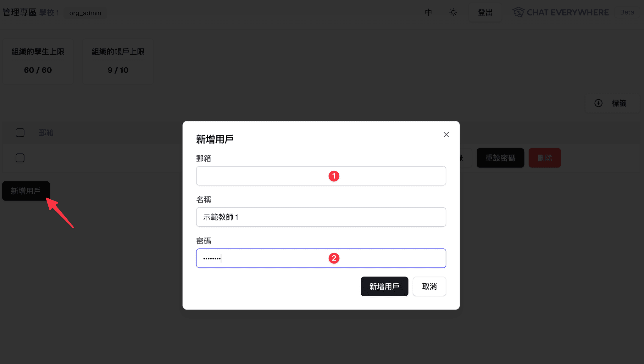Click the 組織的學生上限 60 / 60 card
This screenshot has width=644, height=364.
click(x=38, y=61)
